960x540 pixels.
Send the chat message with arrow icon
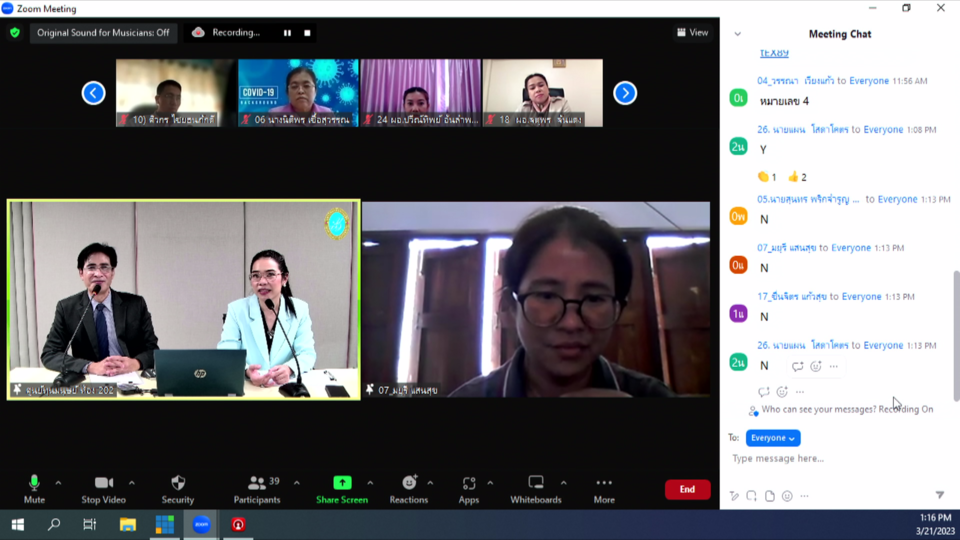click(x=939, y=495)
